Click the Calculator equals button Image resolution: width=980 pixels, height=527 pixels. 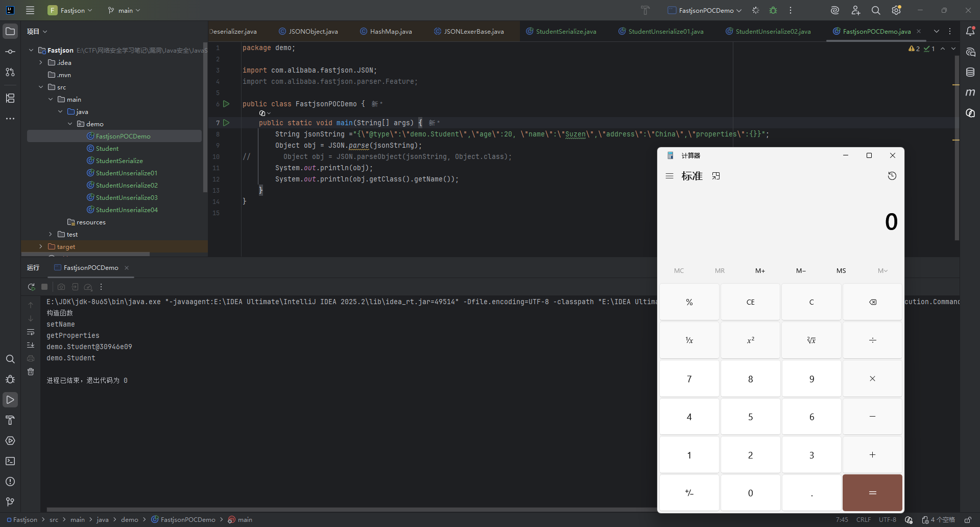click(873, 493)
